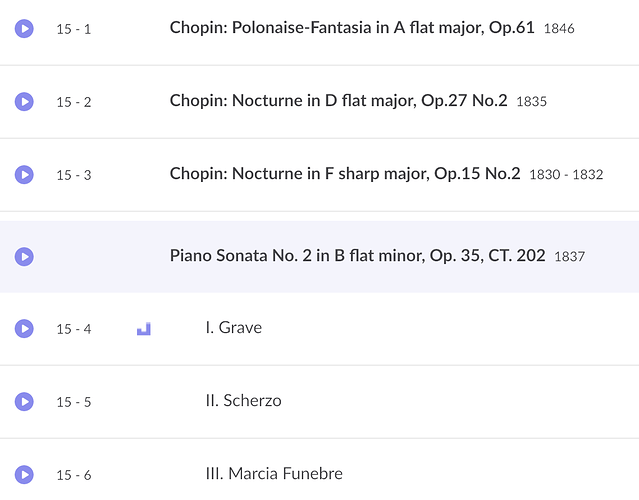Screen dimensions: 639x500
Task: Click track number 15 - 3
Action: click(74, 175)
